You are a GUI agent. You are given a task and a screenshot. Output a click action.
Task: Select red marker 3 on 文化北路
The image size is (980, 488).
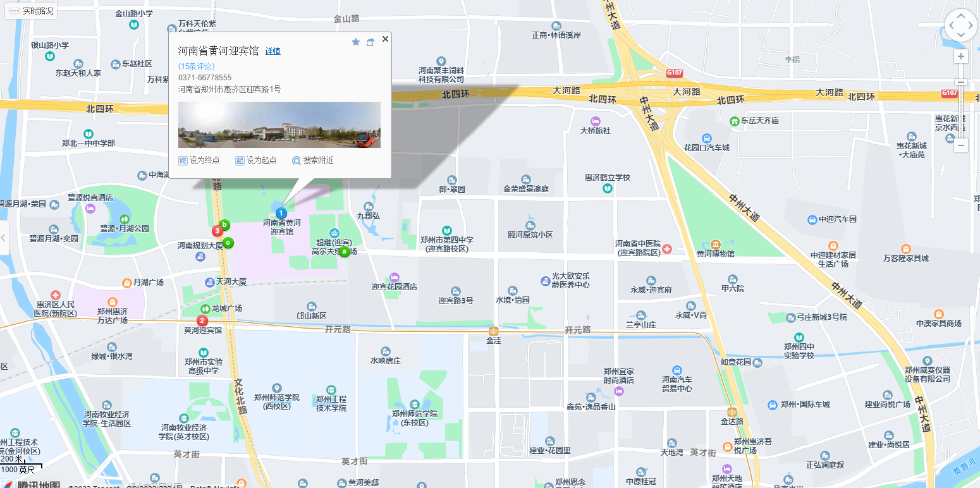pyautogui.click(x=217, y=231)
